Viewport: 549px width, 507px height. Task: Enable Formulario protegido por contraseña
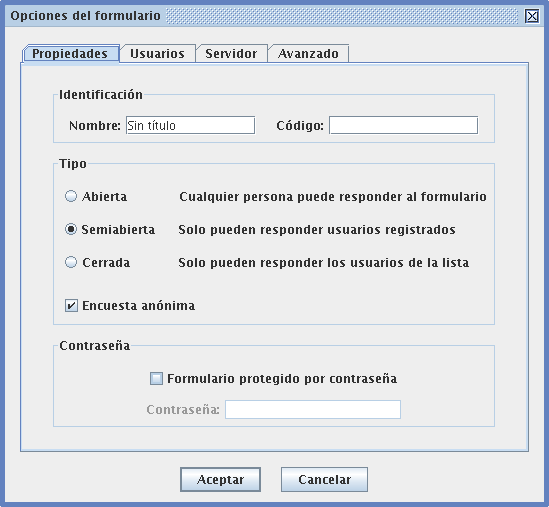[156, 378]
